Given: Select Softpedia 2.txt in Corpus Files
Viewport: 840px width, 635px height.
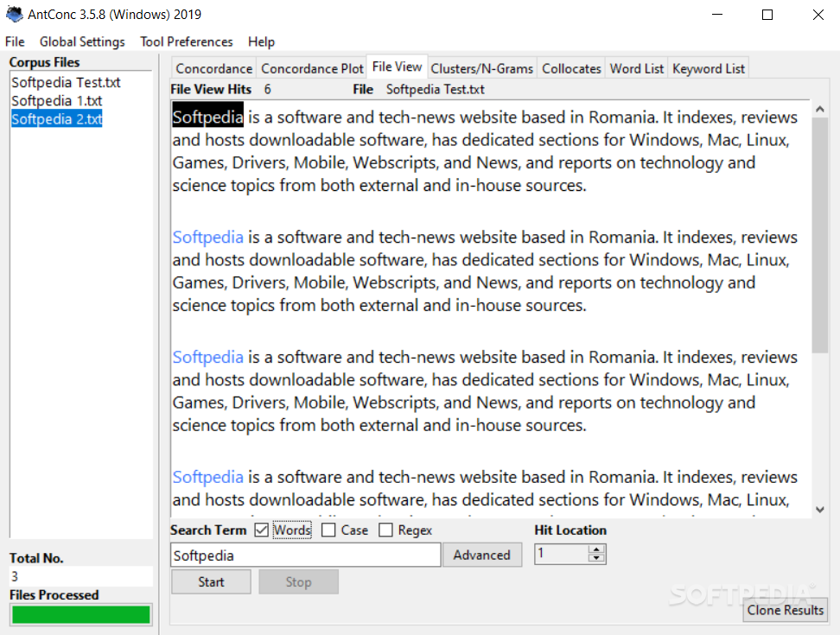Looking at the screenshot, I should 57,119.
